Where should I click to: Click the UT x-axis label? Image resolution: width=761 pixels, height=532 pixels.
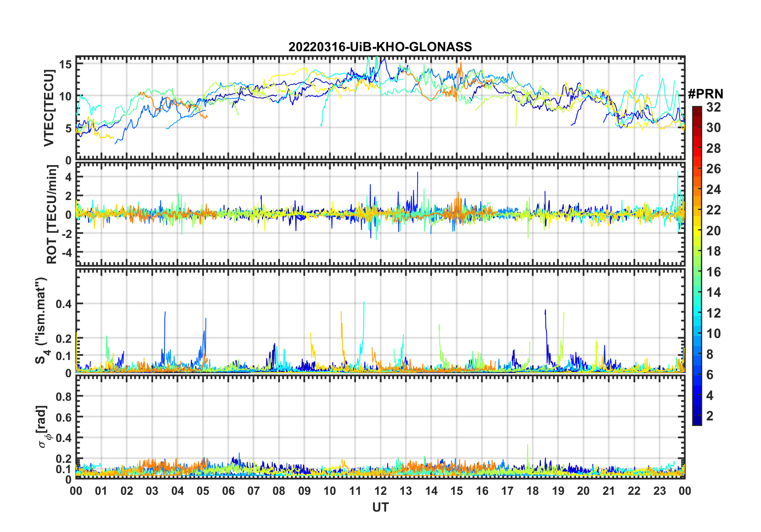tap(380, 507)
